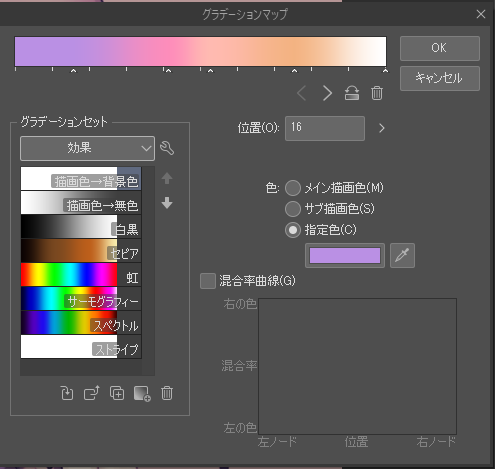This screenshot has height=469, width=495.
Task: Export gradient set icon below the list
Action: pyautogui.click(x=92, y=393)
